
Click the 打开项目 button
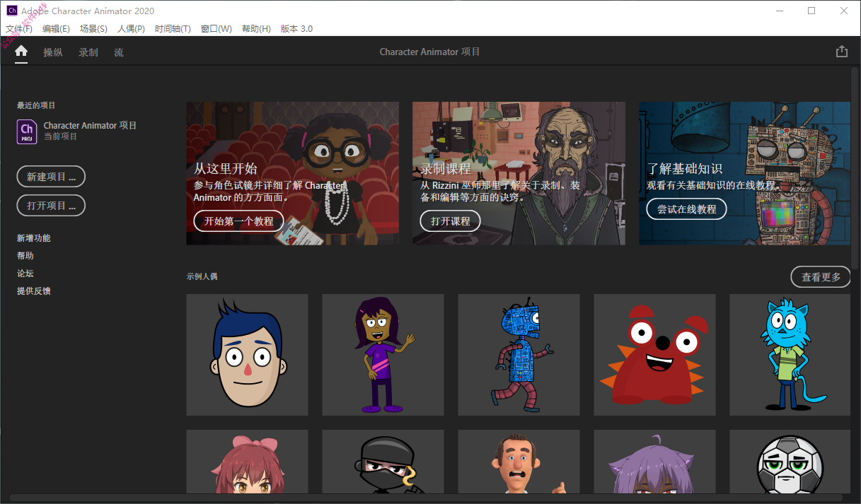click(51, 206)
